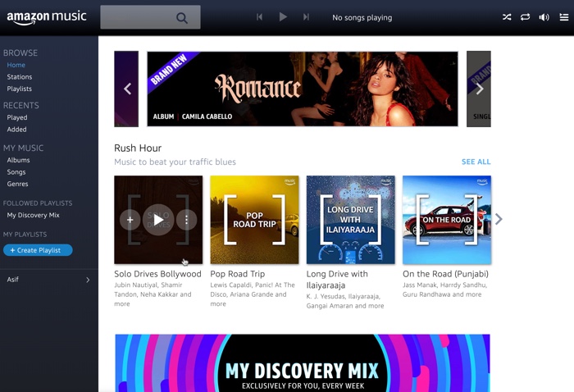574x392 pixels.
Task: Click the Rush Hour section heading
Action: click(138, 148)
